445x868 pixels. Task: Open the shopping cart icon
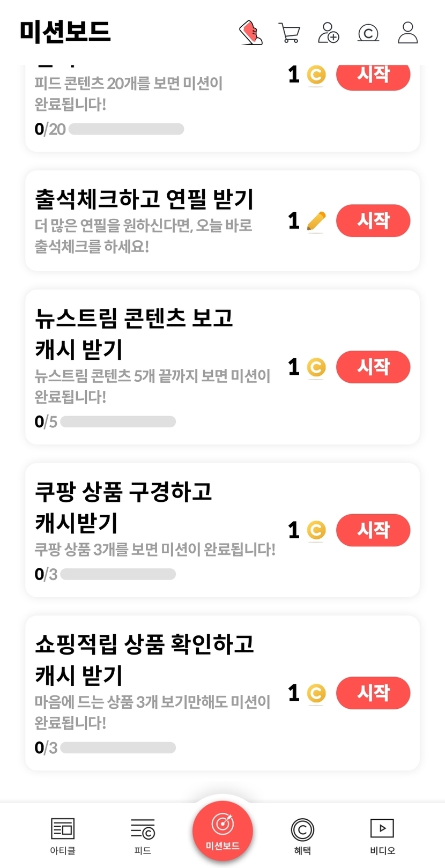click(290, 33)
